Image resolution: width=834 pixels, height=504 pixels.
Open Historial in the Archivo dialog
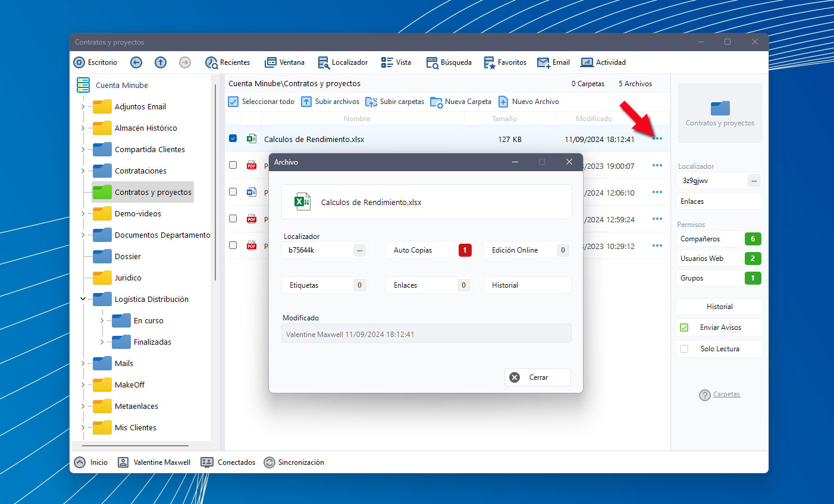528,285
